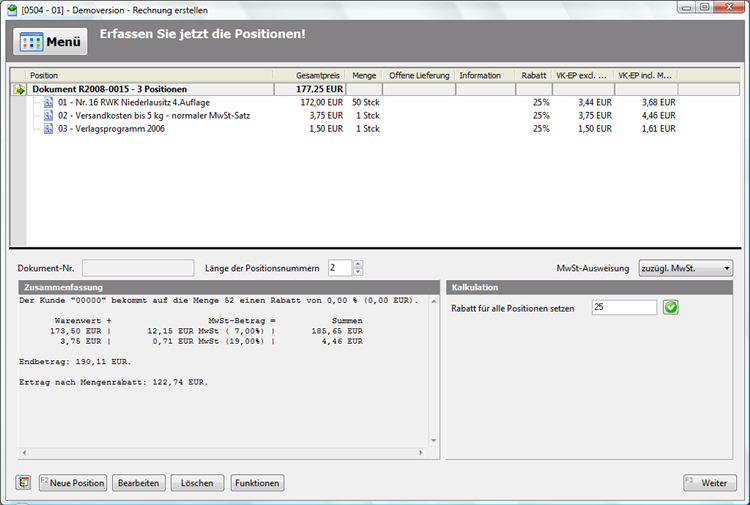Select the Dokument R2008-0015 tree row

click(x=100, y=89)
